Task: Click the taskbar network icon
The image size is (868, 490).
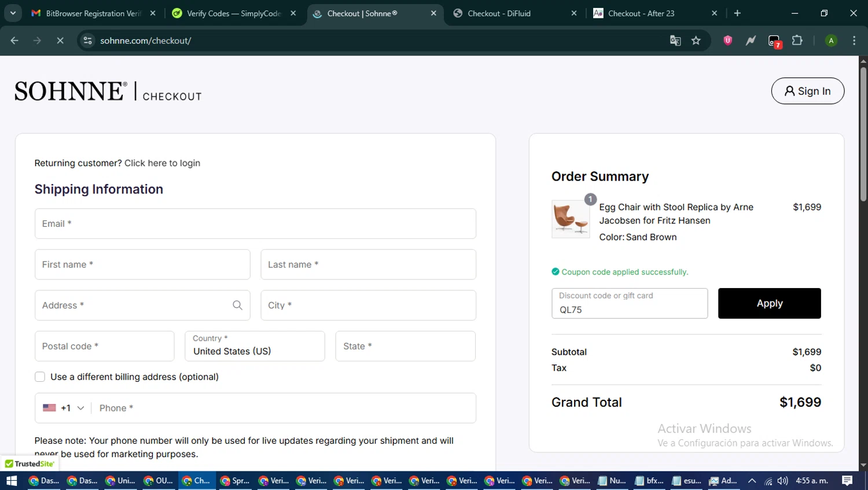Action: click(x=768, y=481)
